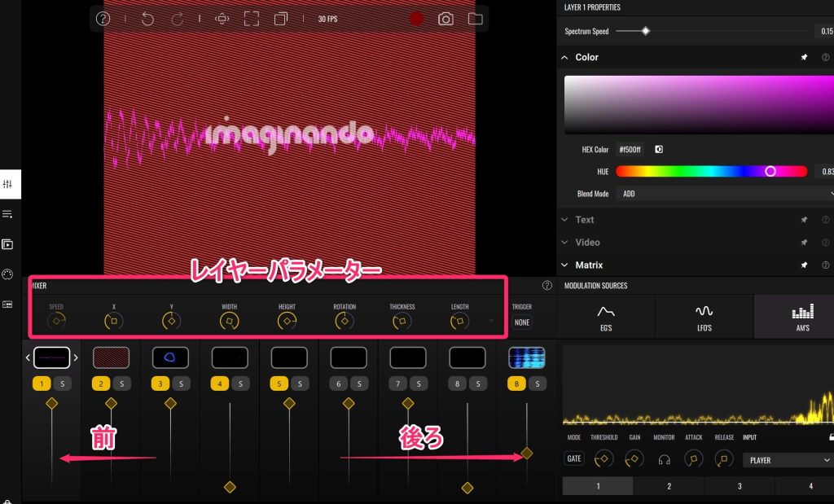Toggle the fullscreen frame icon
This screenshot has height=504, width=834.
coord(252,19)
